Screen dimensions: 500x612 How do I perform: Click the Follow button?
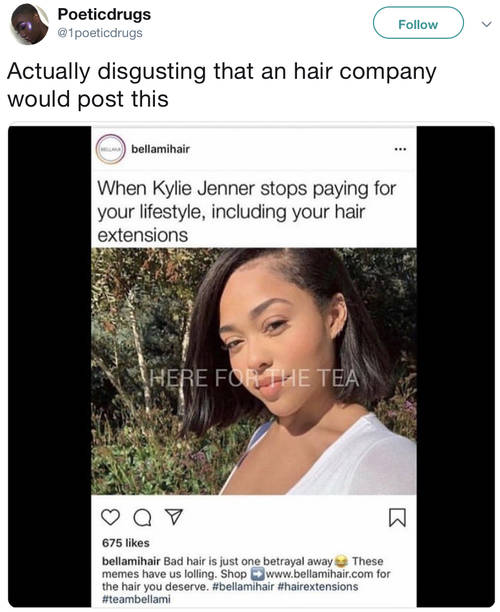[418, 23]
